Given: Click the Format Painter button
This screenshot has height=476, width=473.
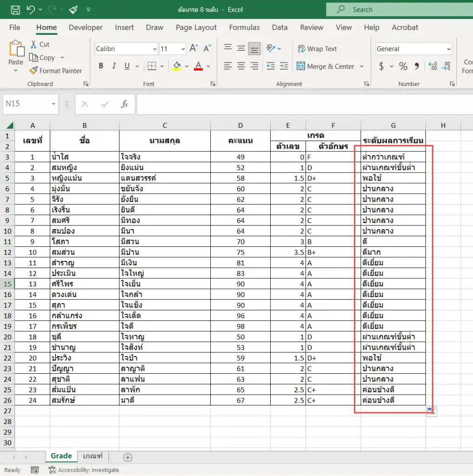Looking at the screenshot, I should [x=56, y=71].
